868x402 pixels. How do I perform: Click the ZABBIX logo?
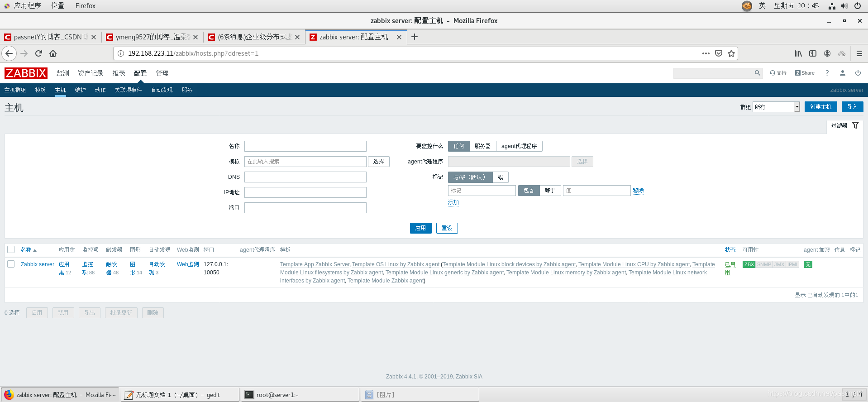pyautogui.click(x=26, y=73)
